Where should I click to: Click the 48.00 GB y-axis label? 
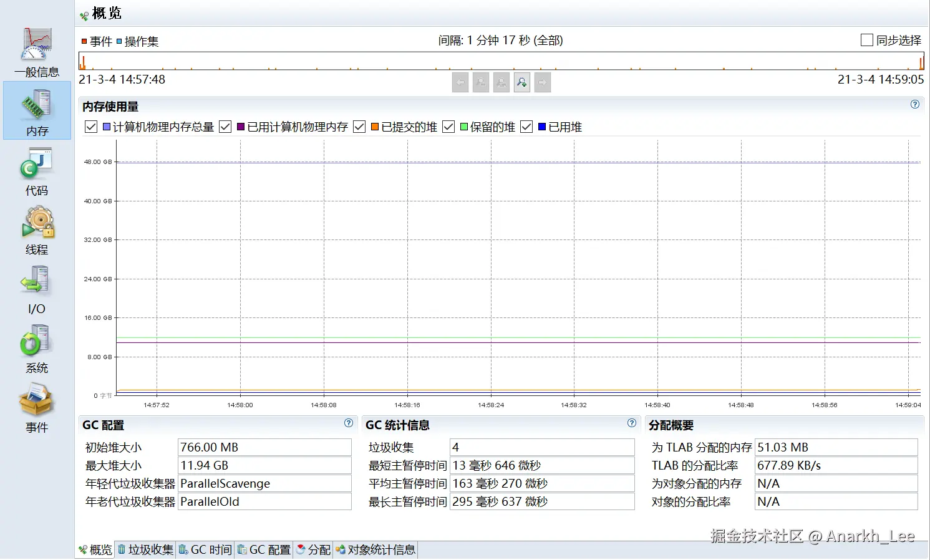coord(98,162)
